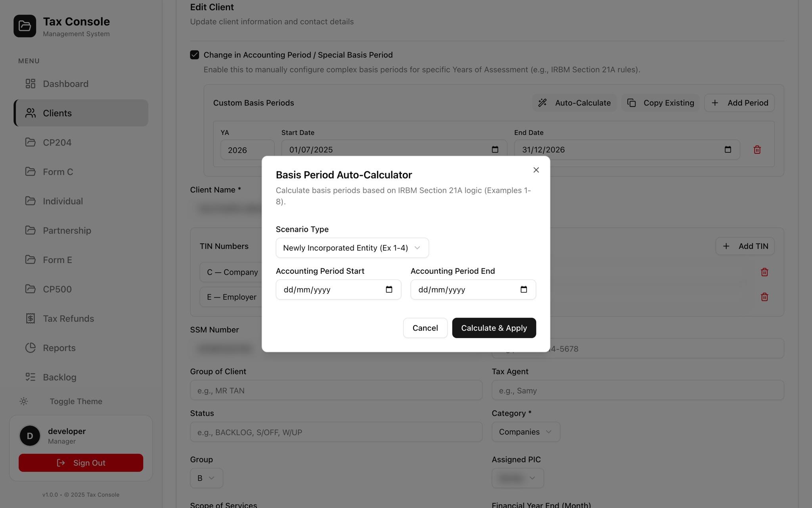
Task: Click the Auto-Calculate button
Action: (574, 103)
